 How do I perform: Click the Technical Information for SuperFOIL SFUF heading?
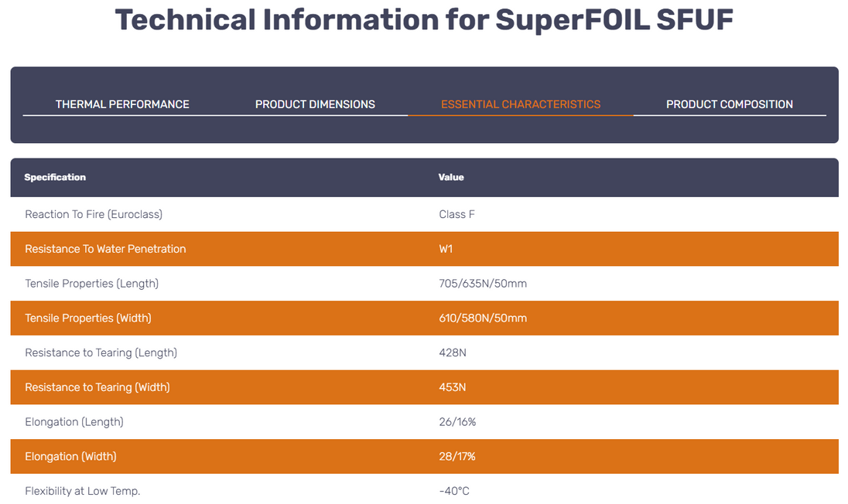point(424,20)
